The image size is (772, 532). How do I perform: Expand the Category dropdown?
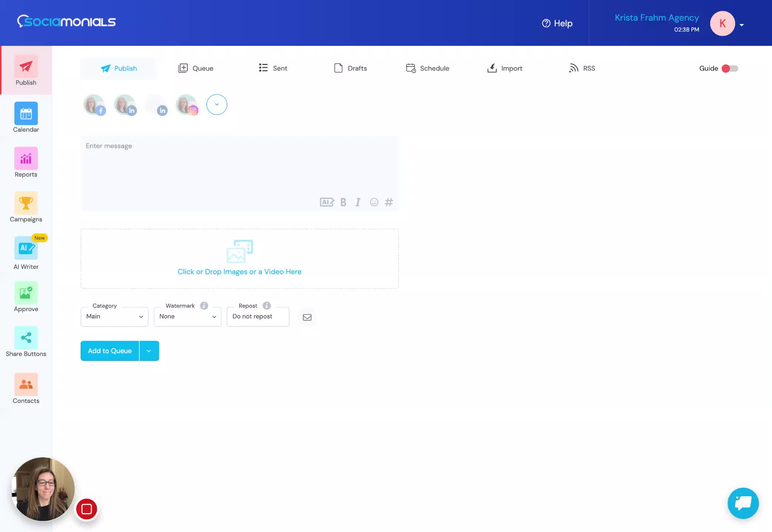114,317
